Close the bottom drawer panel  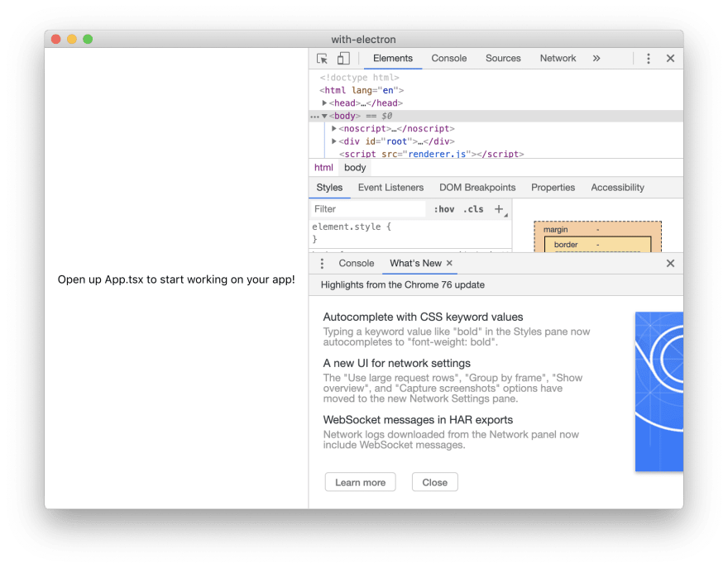pyautogui.click(x=670, y=264)
